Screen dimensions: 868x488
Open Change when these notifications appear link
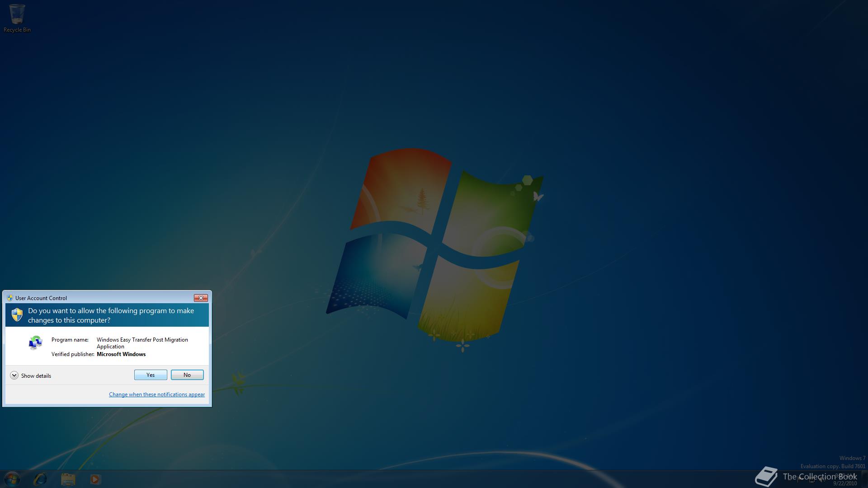[x=157, y=394]
